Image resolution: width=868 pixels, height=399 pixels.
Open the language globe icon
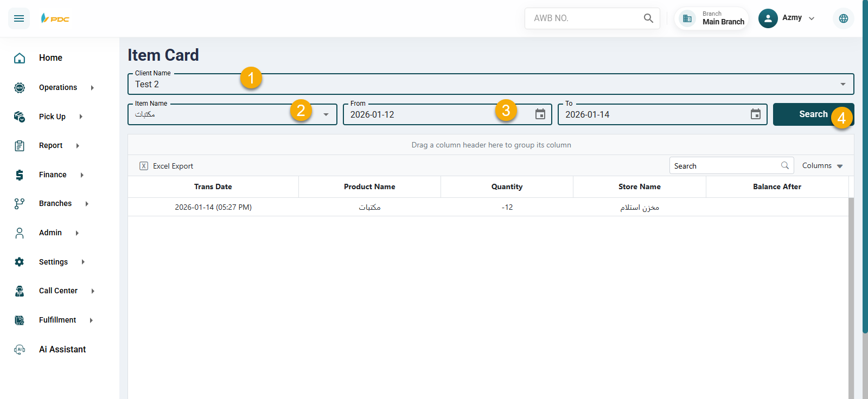tap(844, 18)
